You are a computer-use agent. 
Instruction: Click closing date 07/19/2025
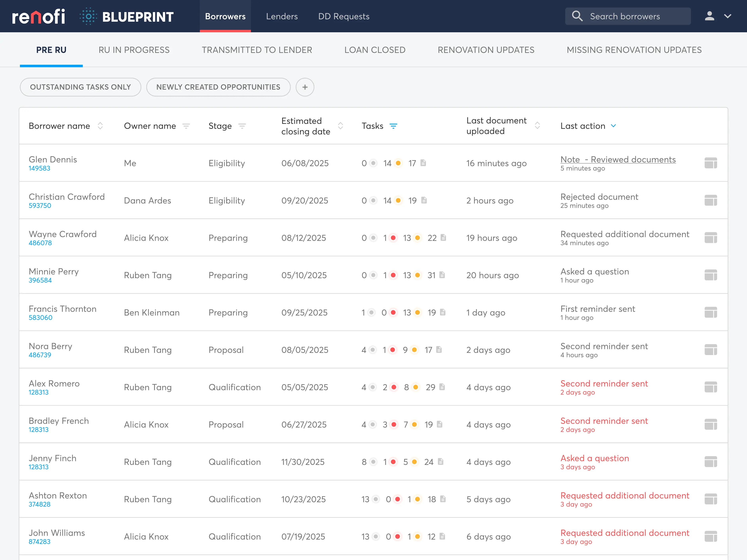point(303,536)
